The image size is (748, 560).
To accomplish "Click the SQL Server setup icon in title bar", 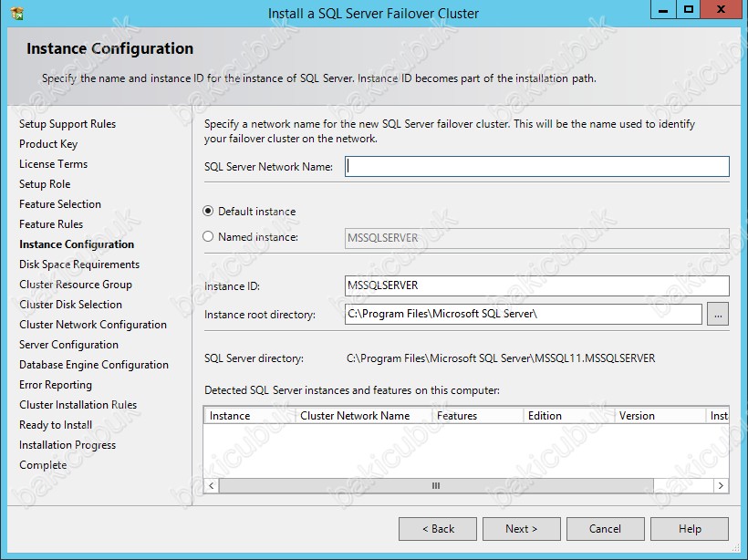I will [17, 13].
